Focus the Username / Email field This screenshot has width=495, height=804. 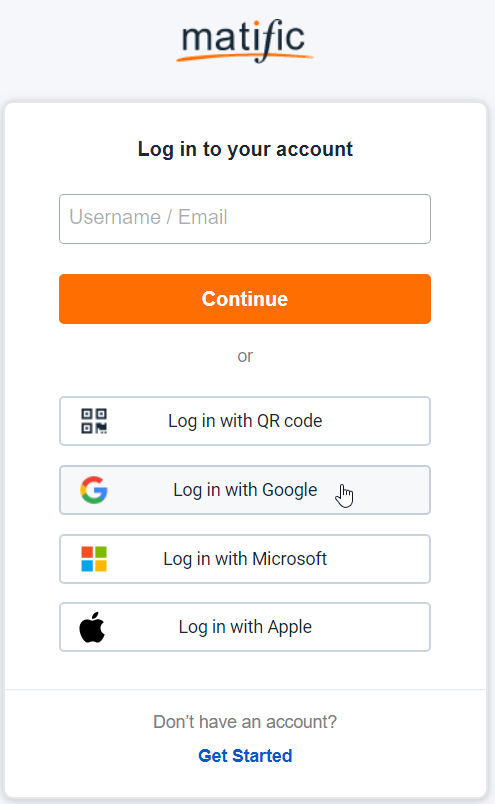coord(245,219)
